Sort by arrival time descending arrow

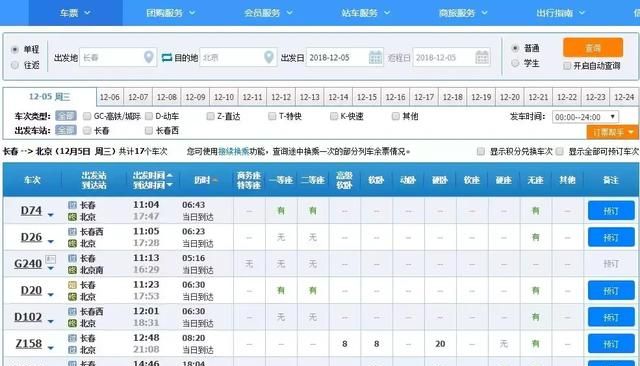click(169, 185)
